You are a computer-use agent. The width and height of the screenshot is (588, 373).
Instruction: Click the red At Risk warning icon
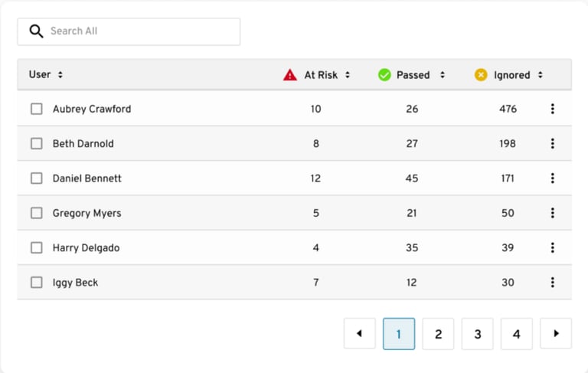pyautogui.click(x=290, y=75)
